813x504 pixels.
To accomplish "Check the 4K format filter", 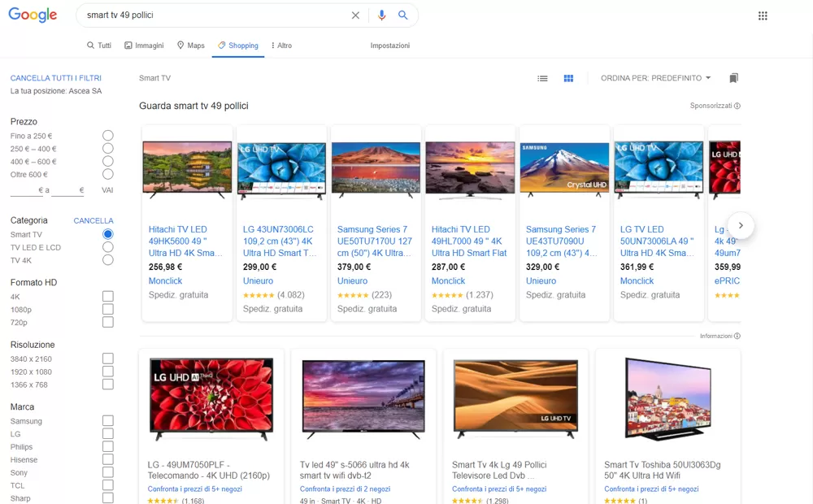I will [107, 296].
